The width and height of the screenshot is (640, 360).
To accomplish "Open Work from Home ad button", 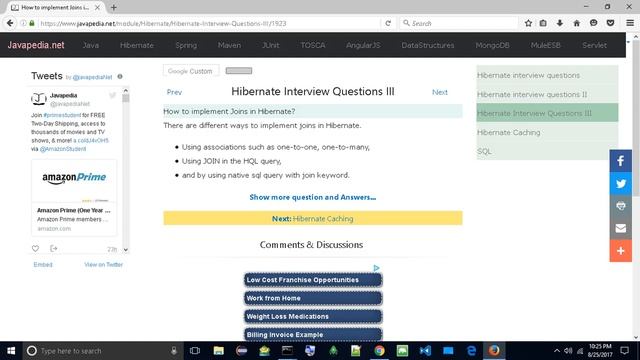I will (x=313, y=298).
